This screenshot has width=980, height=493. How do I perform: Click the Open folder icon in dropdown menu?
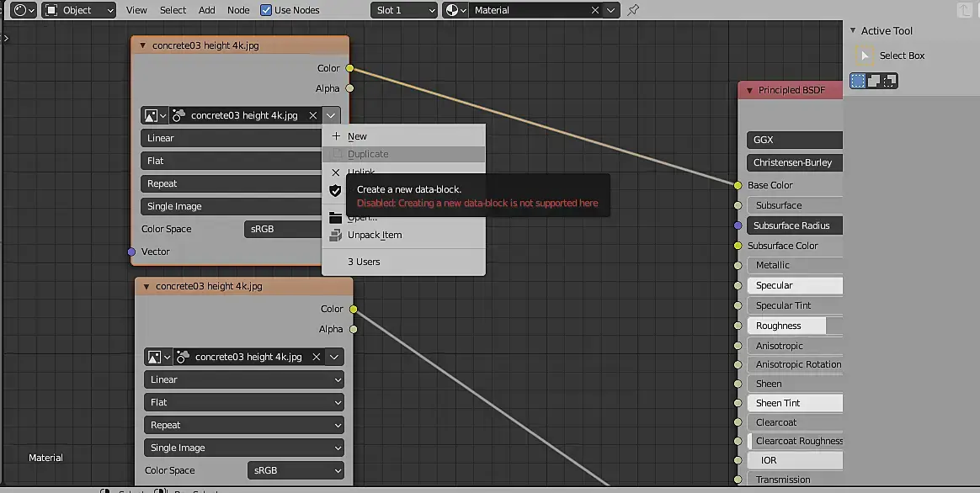[336, 217]
